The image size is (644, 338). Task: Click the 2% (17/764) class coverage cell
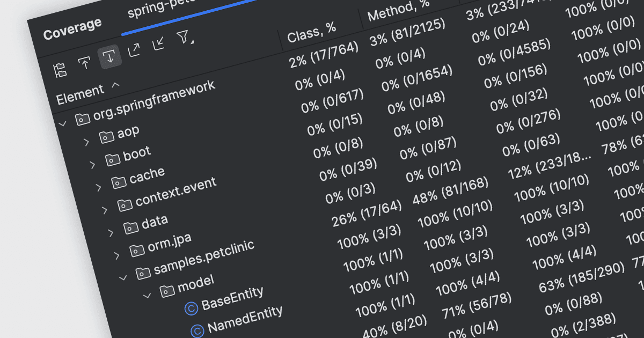point(323,56)
